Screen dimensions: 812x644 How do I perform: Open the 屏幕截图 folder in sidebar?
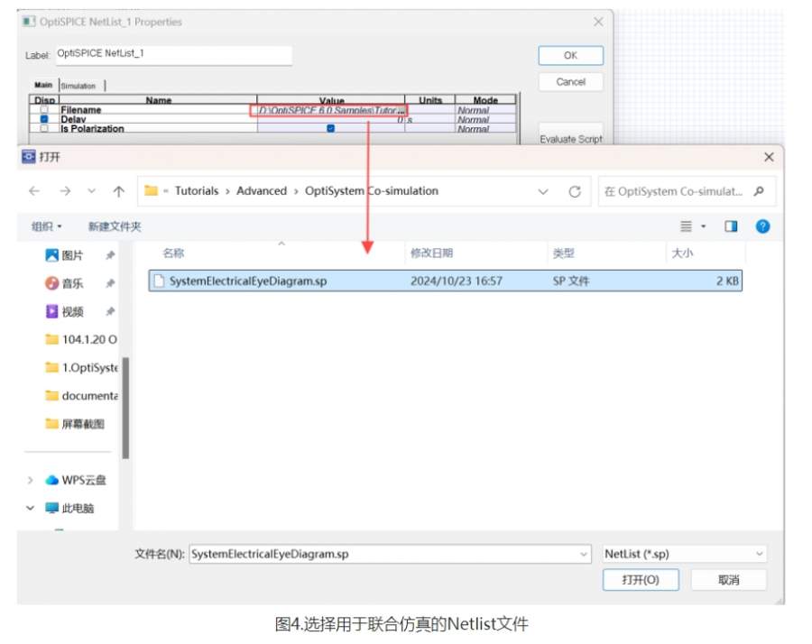pyautogui.click(x=75, y=424)
